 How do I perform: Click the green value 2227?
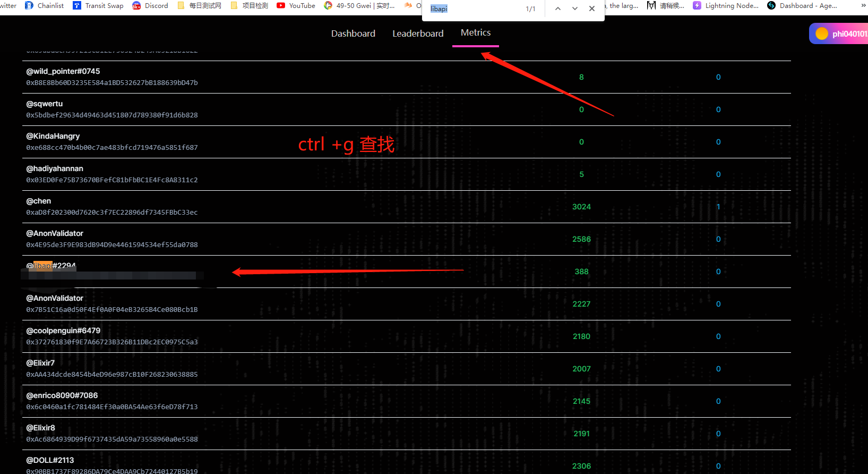pyautogui.click(x=581, y=304)
